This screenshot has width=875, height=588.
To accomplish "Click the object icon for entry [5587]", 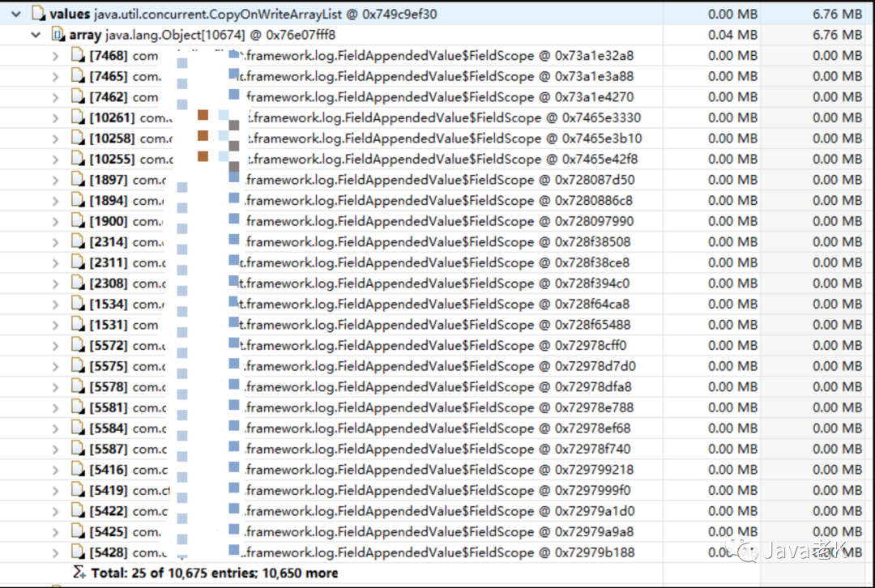I will point(78,449).
